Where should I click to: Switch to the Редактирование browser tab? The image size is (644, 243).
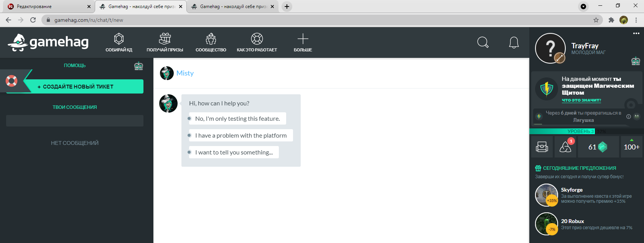49,7
